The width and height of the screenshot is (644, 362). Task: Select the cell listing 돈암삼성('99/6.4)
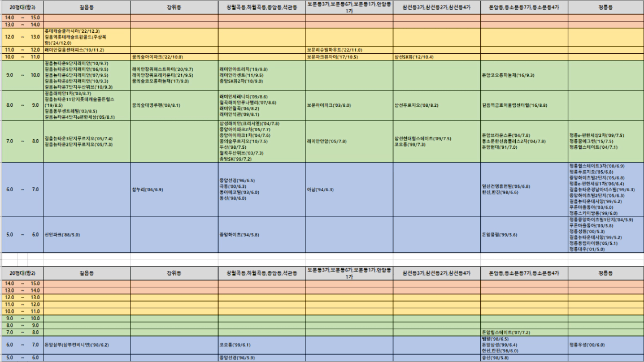click(524, 345)
